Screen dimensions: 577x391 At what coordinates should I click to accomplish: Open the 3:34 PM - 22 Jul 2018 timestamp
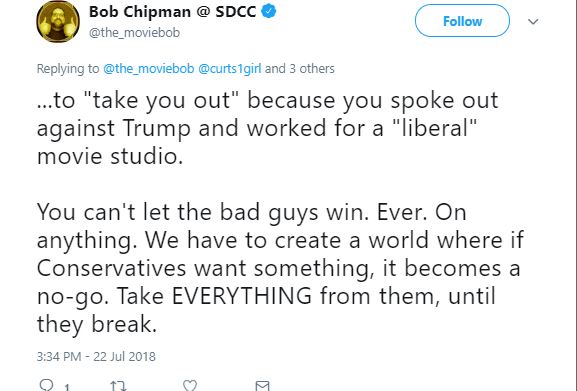pyautogui.click(x=96, y=356)
